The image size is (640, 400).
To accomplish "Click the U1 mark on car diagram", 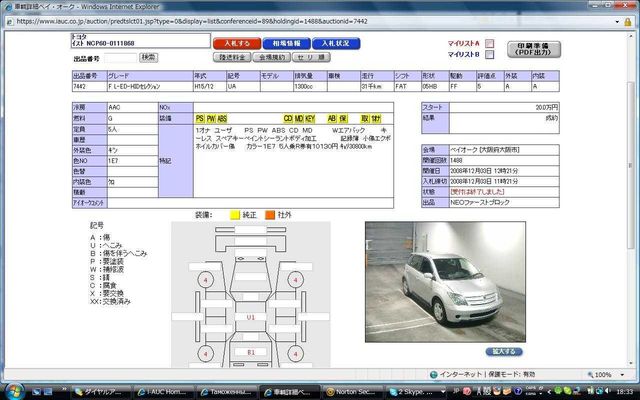I will (251, 317).
